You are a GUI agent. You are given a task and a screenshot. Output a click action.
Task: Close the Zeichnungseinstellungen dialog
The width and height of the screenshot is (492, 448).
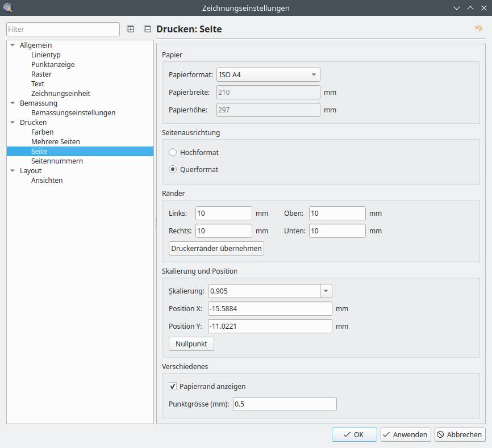(484, 8)
